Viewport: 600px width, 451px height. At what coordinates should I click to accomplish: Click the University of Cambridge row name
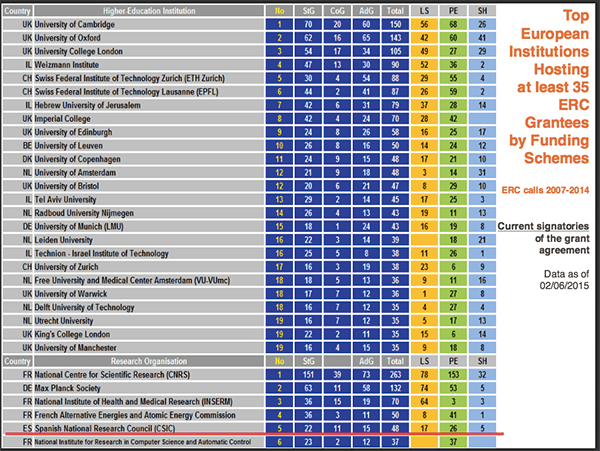coord(75,24)
